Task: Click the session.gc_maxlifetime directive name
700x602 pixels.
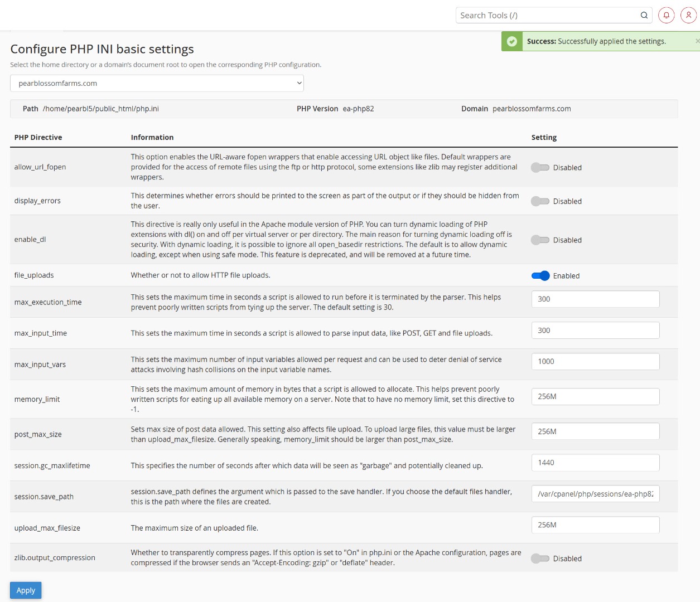Action: [x=52, y=466]
